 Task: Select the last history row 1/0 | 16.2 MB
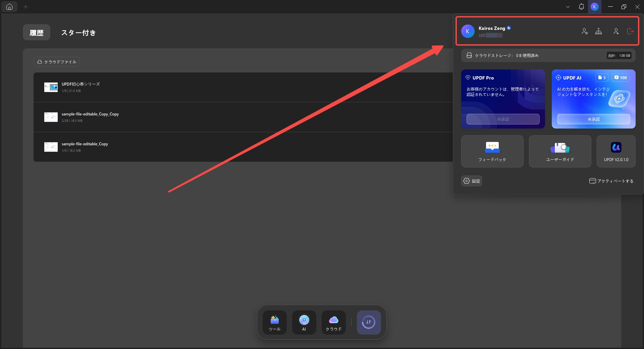point(243,147)
